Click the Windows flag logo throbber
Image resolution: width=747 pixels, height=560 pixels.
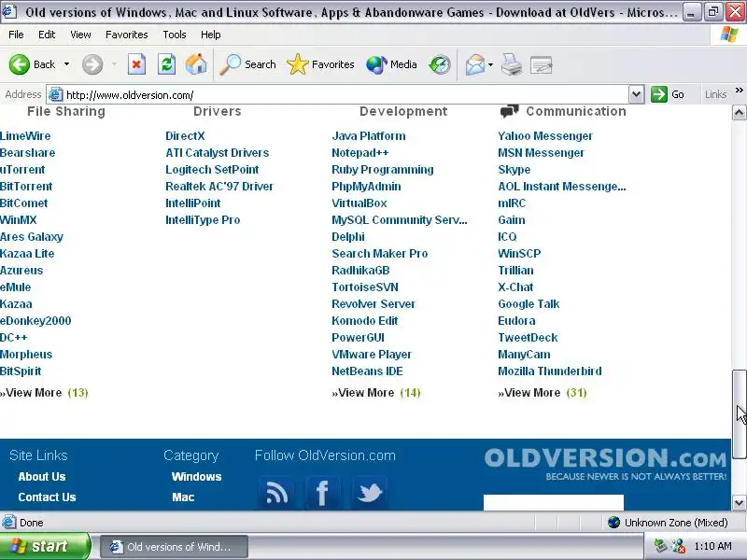point(729,35)
